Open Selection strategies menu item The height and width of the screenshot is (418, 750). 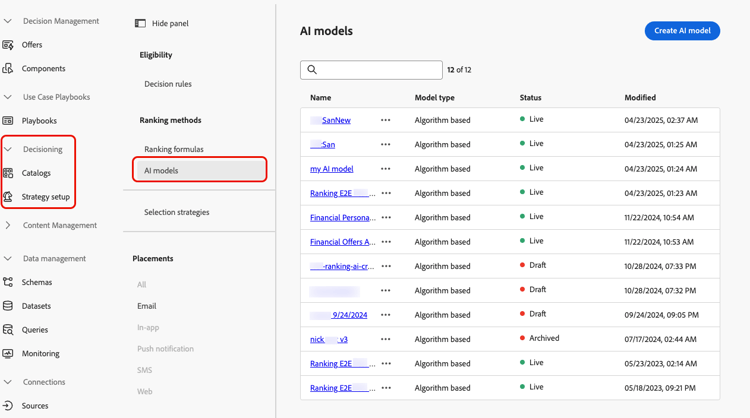(x=177, y=212)
